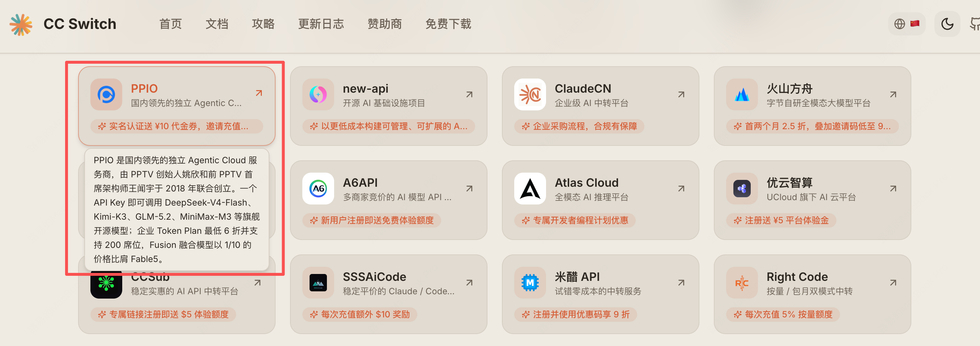Click the CC Switch brand title
The height and width of the screenshot is (346, 980).
(80, 24)
